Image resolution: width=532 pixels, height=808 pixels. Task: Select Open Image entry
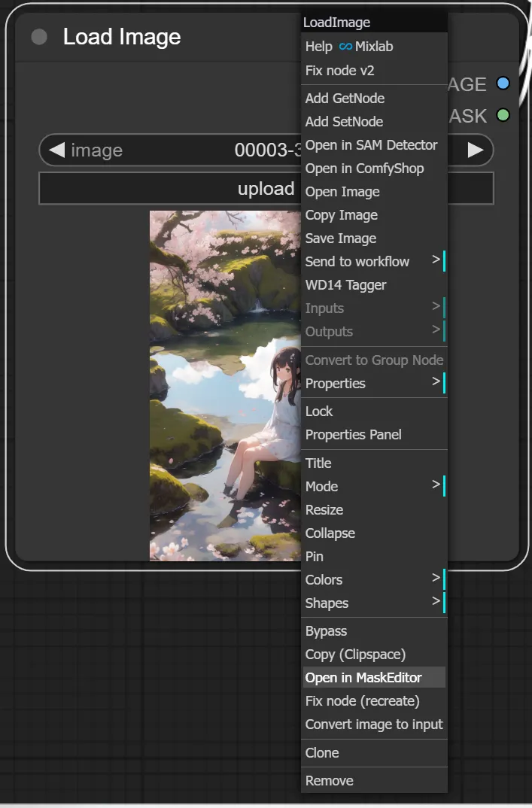(374, 192)
